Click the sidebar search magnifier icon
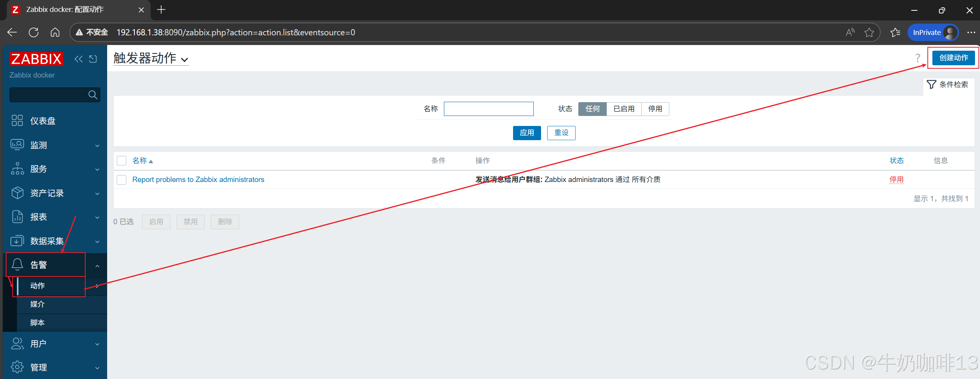 coord(93,95)
